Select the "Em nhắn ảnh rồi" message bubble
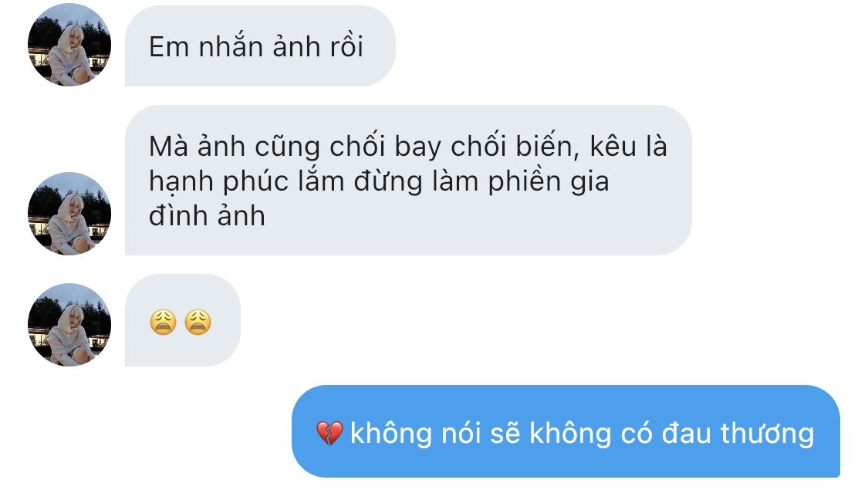This screenshot has width=868, height=500. pos(260,46)
